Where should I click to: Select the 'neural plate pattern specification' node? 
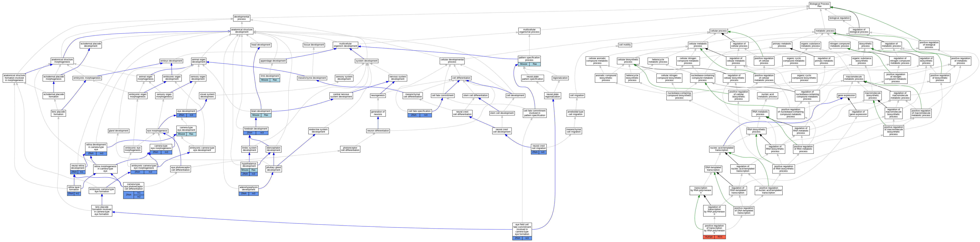tap(533, 78)
